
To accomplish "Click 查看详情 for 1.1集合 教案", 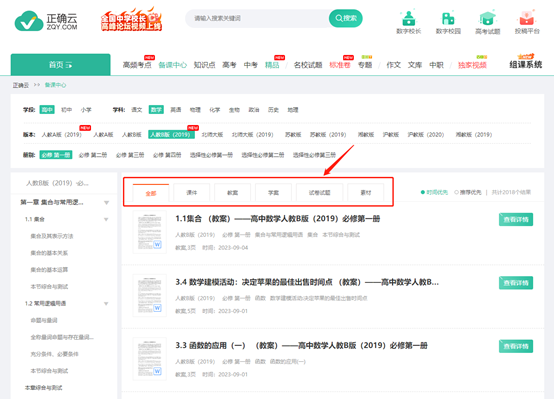I will [x=516, y=219].
